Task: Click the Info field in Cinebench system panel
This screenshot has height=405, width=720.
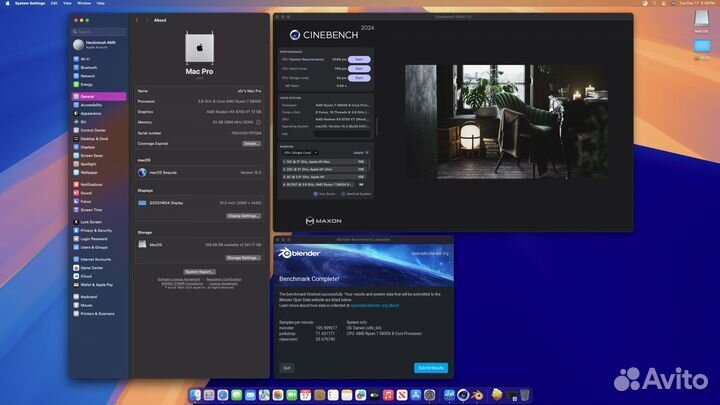Action: pos(342,134)
